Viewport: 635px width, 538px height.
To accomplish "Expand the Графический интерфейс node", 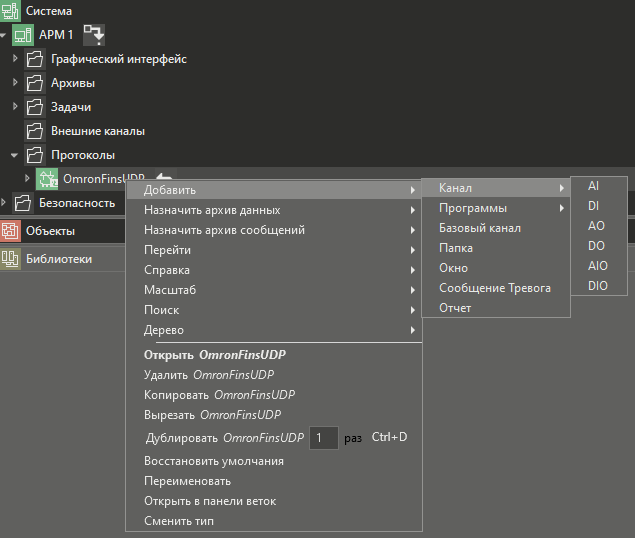I will (15, 58).
